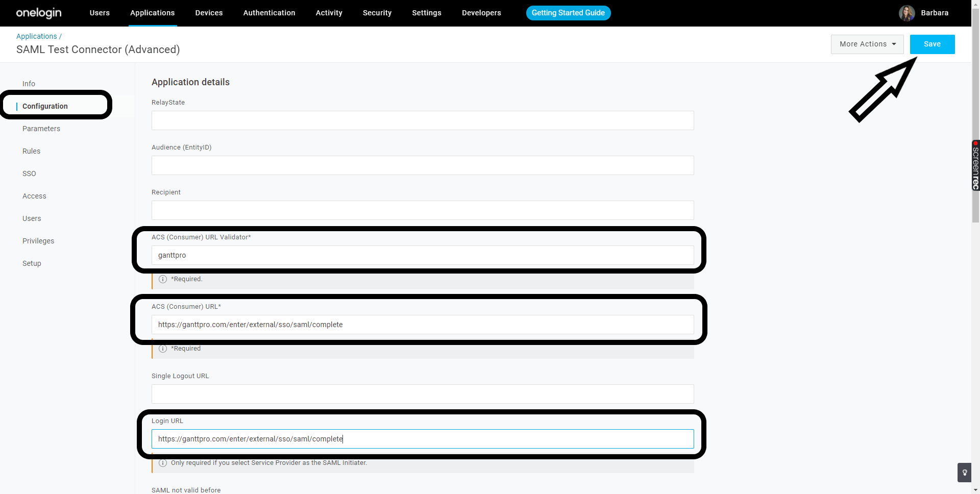Switch to the Info tab
Screen dimensions: 980x494
29,84
